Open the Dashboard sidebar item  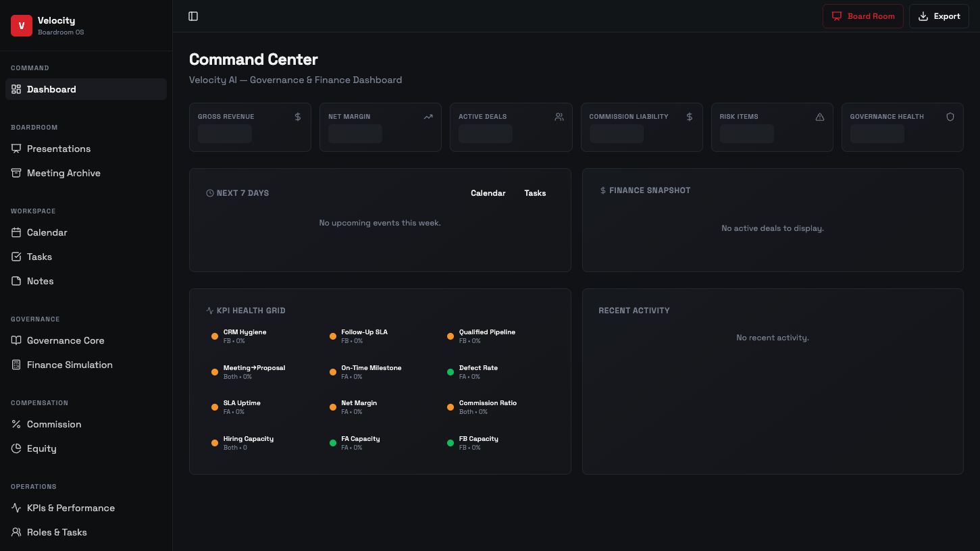click(86, 89)
